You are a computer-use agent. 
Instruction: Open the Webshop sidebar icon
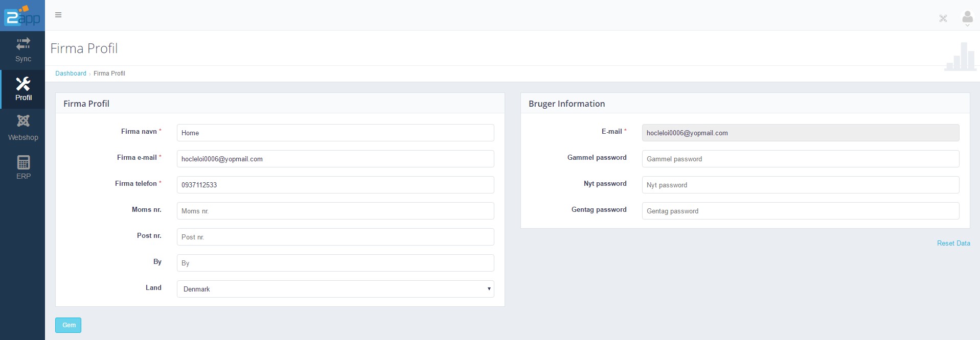pyautogui.click(x=23, y=122)
